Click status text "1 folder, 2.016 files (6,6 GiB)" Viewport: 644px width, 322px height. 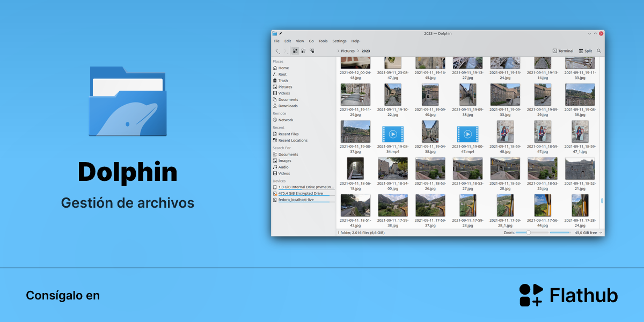pos(360,233)
